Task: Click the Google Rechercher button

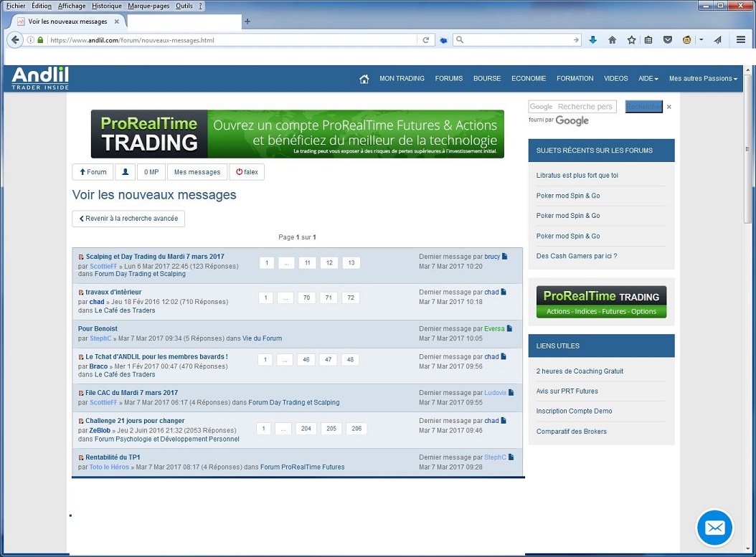Action: click(x=643, y=107)
